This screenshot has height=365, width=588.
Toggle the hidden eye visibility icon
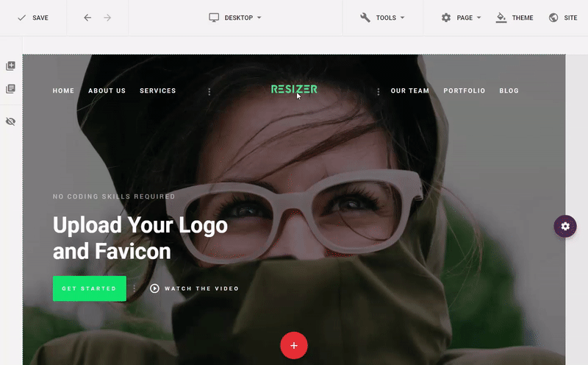point(10,121)
